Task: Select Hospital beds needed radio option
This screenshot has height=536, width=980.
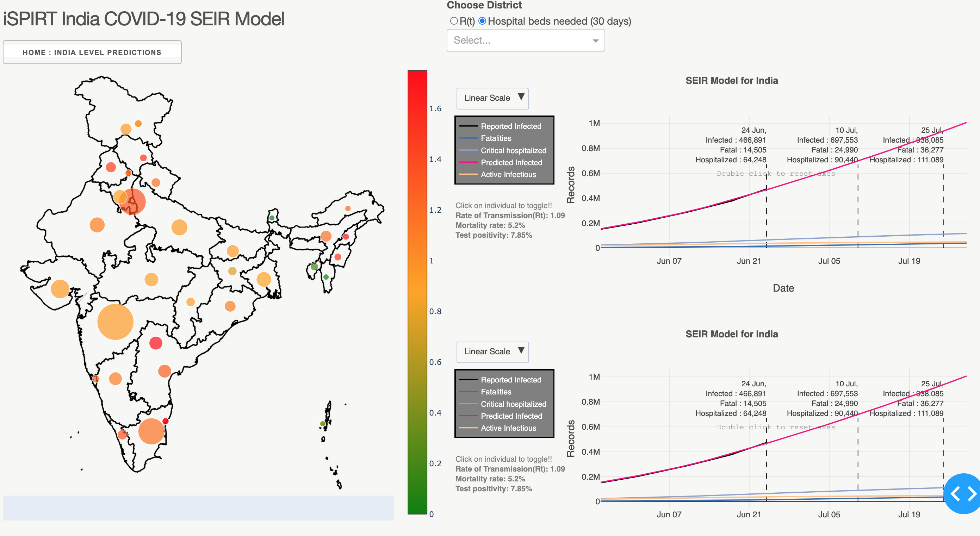Action: (482, 21)
